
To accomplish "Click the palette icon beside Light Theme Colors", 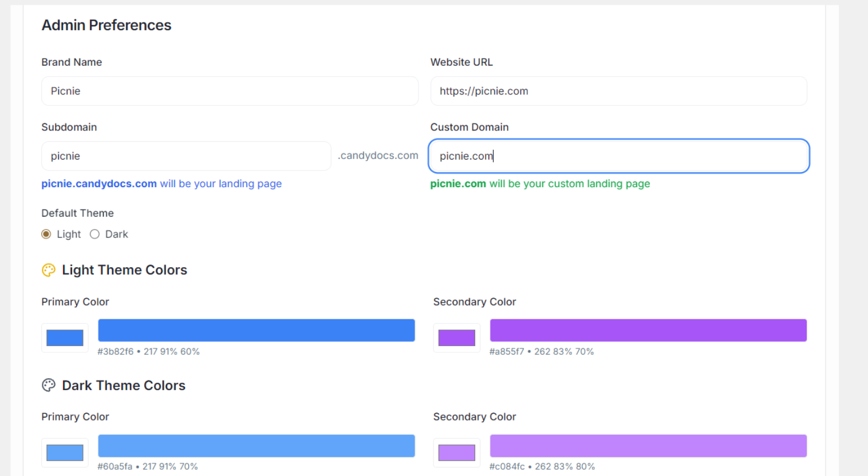I will (48, 269).
